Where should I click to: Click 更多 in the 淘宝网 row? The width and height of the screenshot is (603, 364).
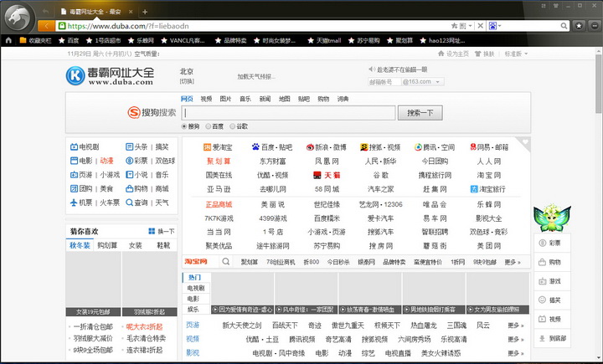click(513, 262)
